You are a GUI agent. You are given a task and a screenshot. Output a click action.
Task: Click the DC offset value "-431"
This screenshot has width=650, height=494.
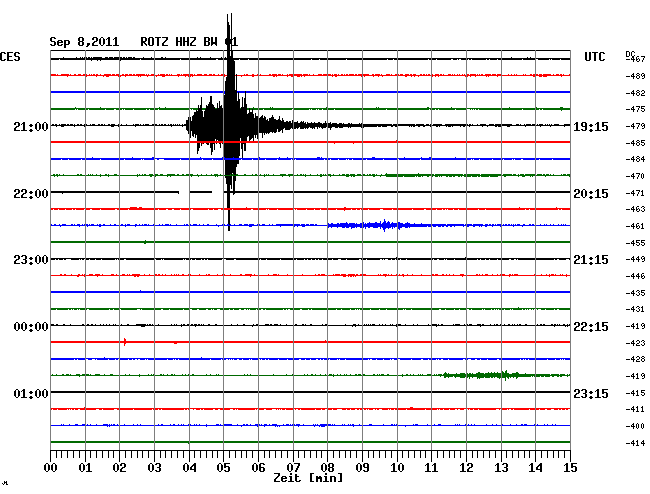tap(635, 309)
